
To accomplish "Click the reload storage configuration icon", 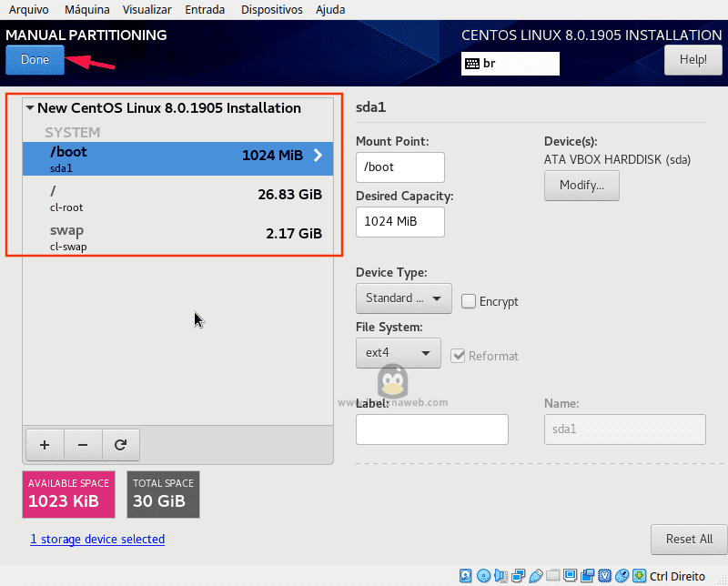I will click(x=121, y=445).
